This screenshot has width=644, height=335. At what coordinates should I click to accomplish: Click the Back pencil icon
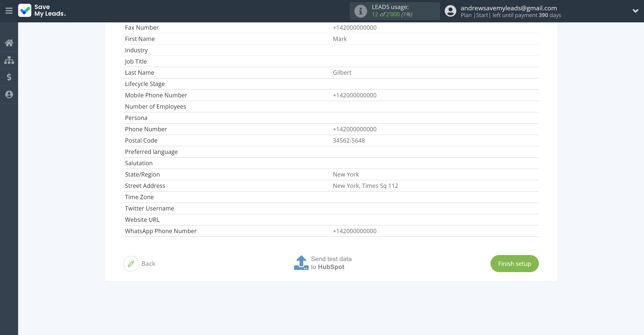(x=131, y=264)
